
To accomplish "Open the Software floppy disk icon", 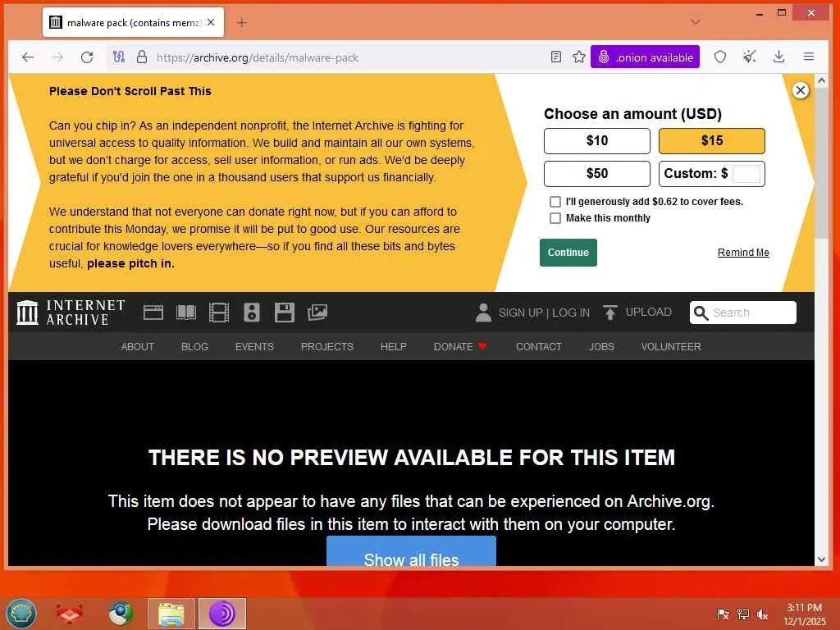I will tap(285, 313).
